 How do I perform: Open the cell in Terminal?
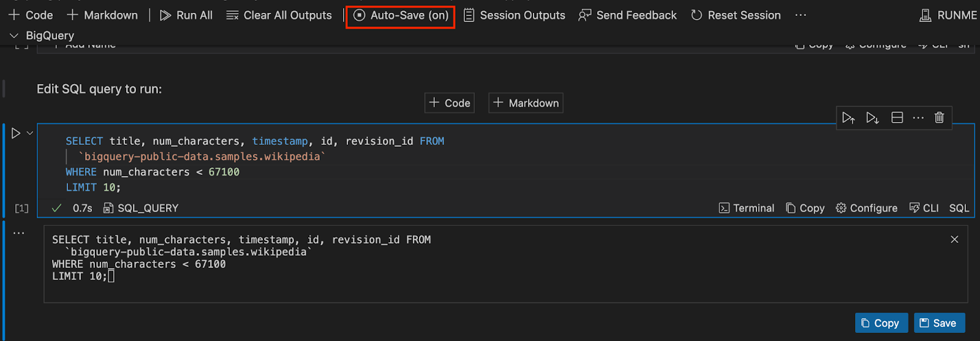747,208
